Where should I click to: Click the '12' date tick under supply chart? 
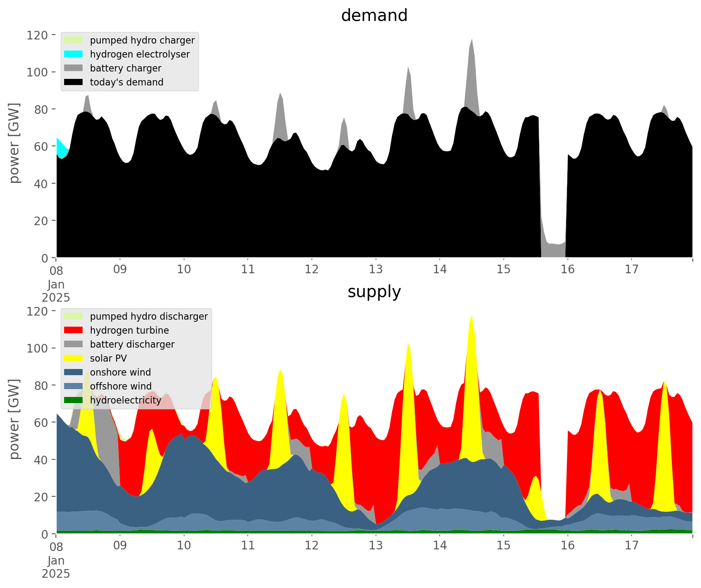[312, 546]
